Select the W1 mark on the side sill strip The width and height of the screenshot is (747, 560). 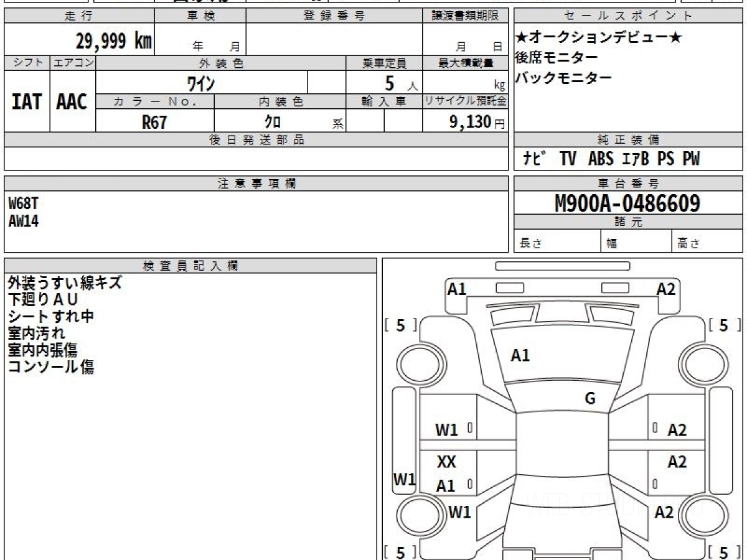(404, 480)
